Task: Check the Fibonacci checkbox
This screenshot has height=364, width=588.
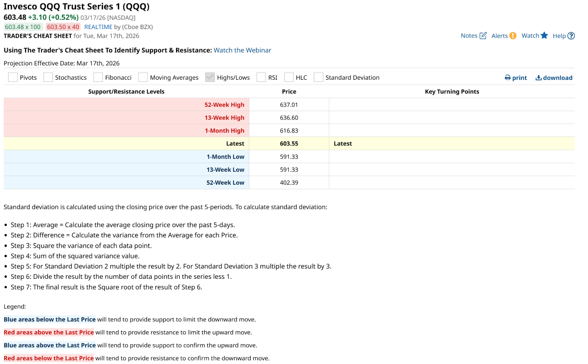Action: click(98, 77)
